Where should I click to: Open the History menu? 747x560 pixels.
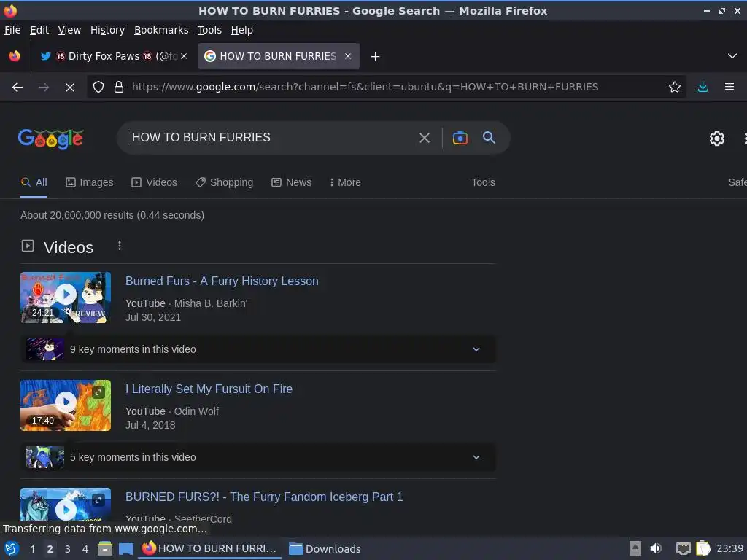pos(107,30)
